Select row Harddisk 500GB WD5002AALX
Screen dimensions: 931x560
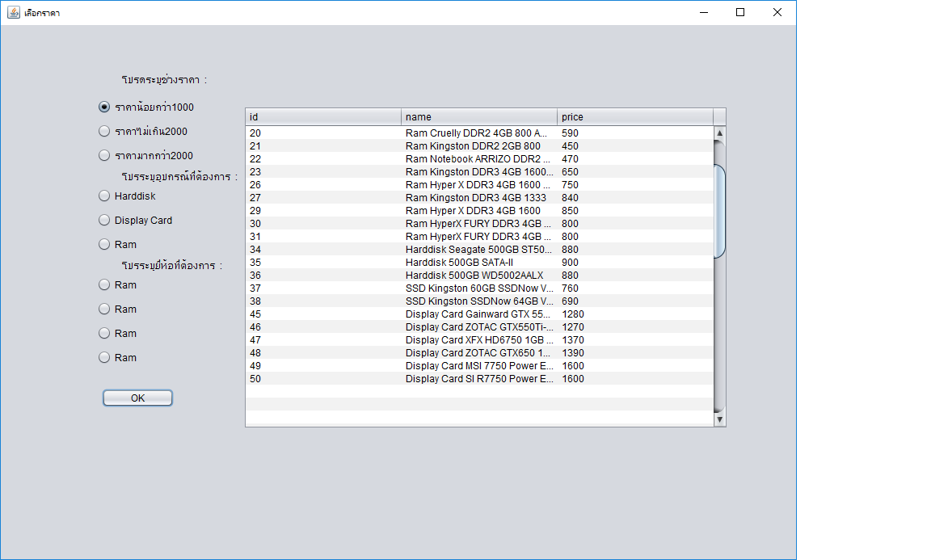(479, 276)
